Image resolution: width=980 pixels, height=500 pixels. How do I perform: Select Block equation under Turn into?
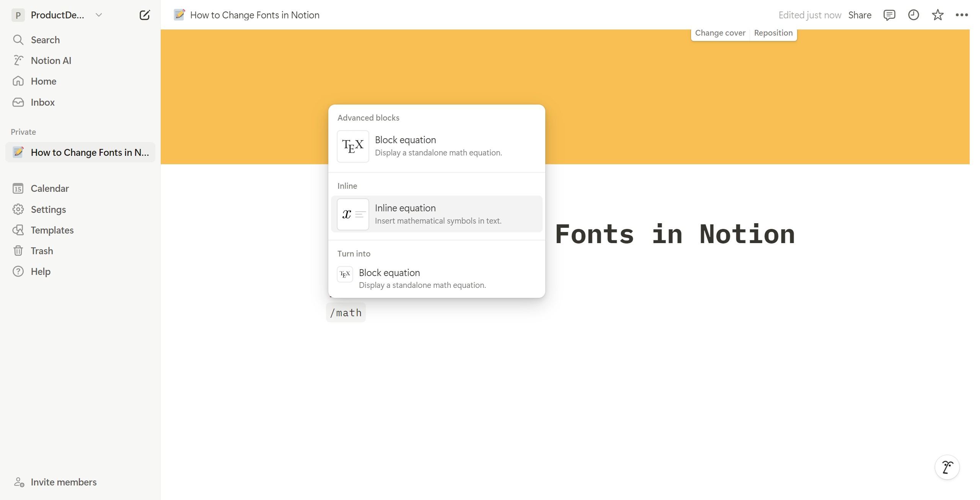click(437, 279)
